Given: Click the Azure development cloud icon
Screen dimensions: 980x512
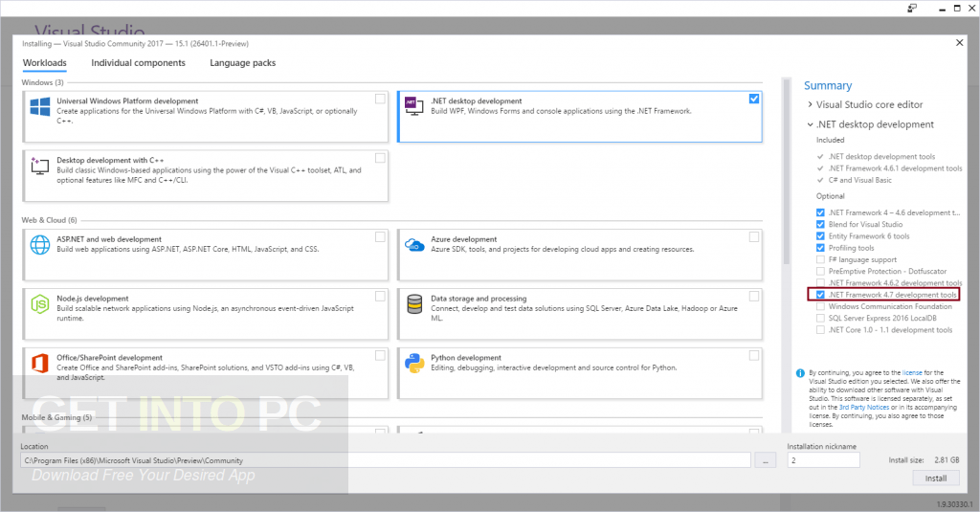Looking at the screenshot, I should point(414,245).
